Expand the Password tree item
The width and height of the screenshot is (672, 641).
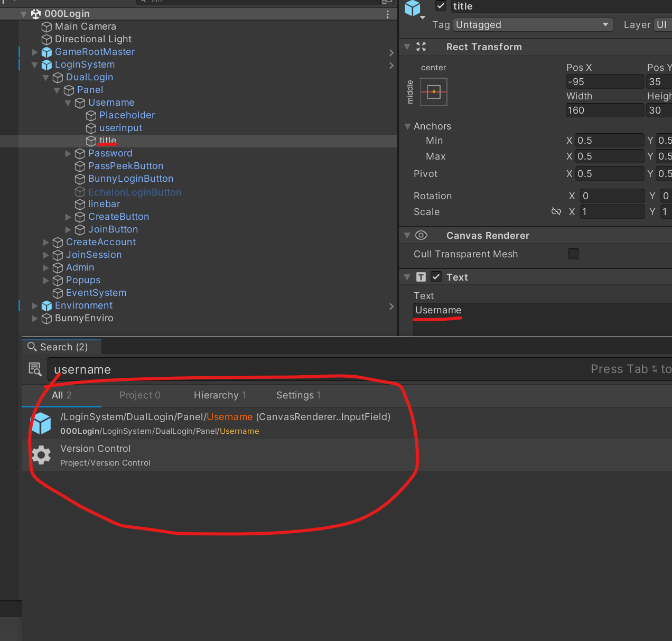click(x=68, y=153)
